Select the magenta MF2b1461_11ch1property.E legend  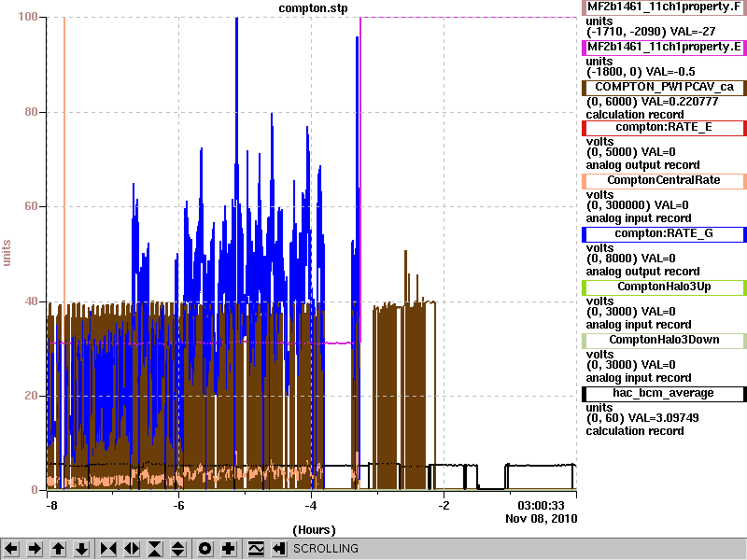664,48
